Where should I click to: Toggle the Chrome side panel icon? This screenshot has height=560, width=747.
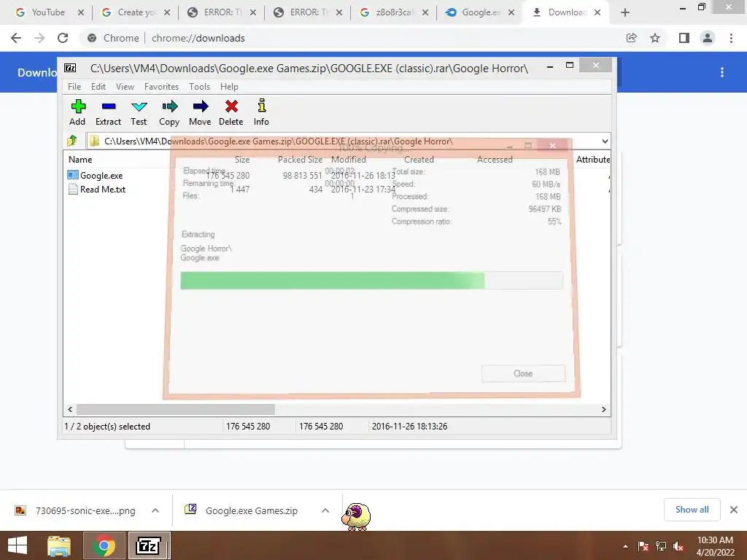[684, 38]
